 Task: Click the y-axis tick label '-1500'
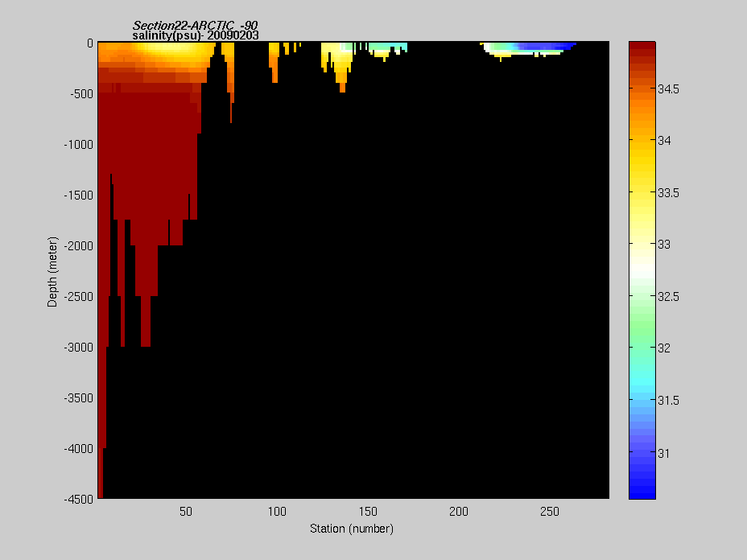pyautogui.click(x=79, y=196)
